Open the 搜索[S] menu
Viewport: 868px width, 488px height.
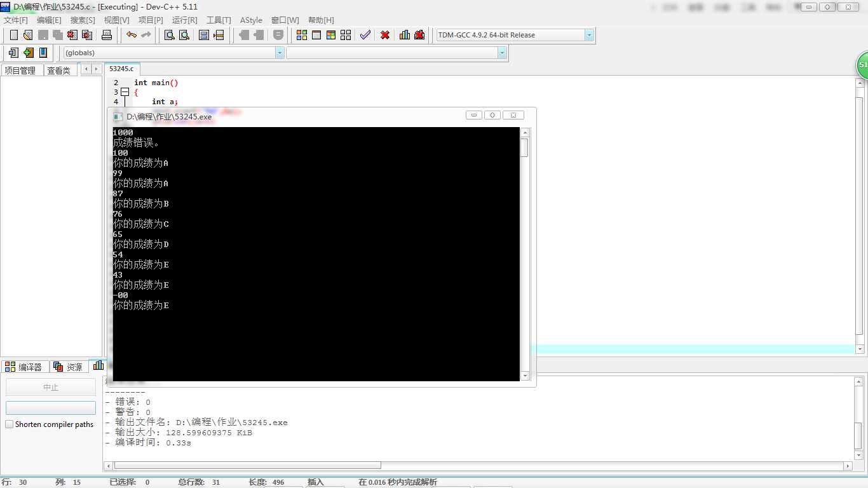tap(83, 20)
